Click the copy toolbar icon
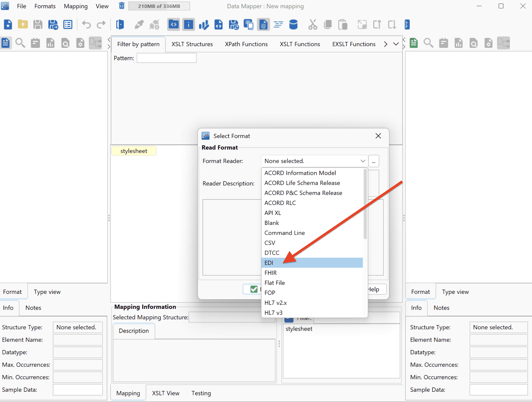532x402 pixels. coord(328,25)
